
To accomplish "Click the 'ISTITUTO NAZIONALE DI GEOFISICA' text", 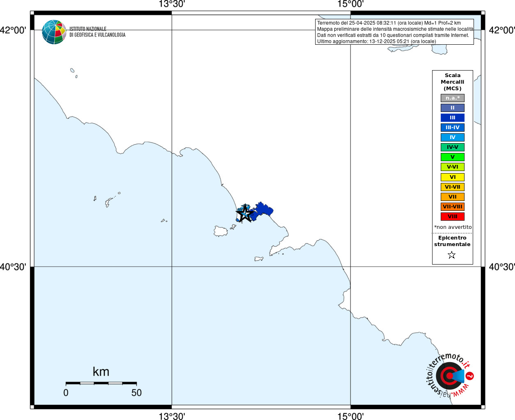I will pos(97,32).
